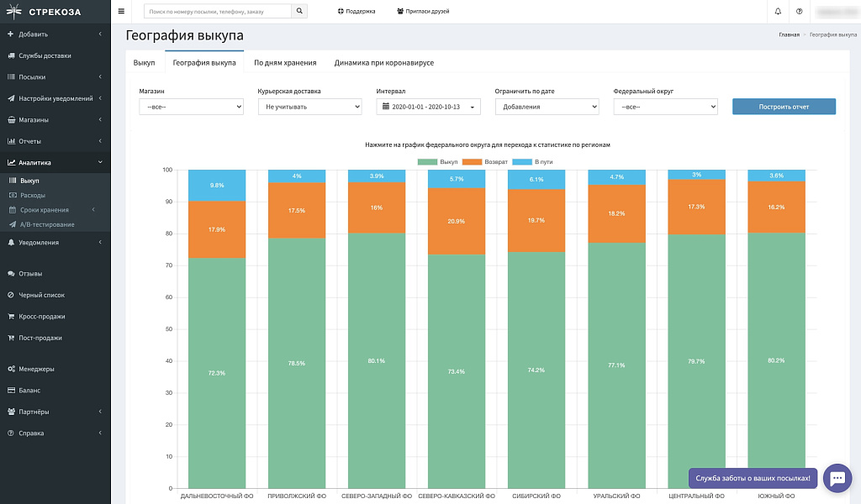Open the Федеральный округ dropdown
861x504 pixels.
coord(665,107)
